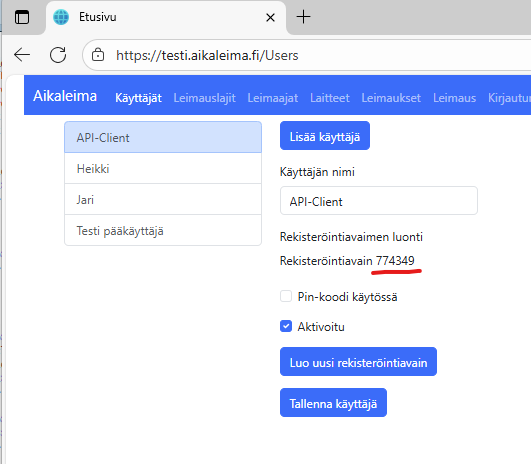Go to Aikaleima home brand link

(65, 96)
